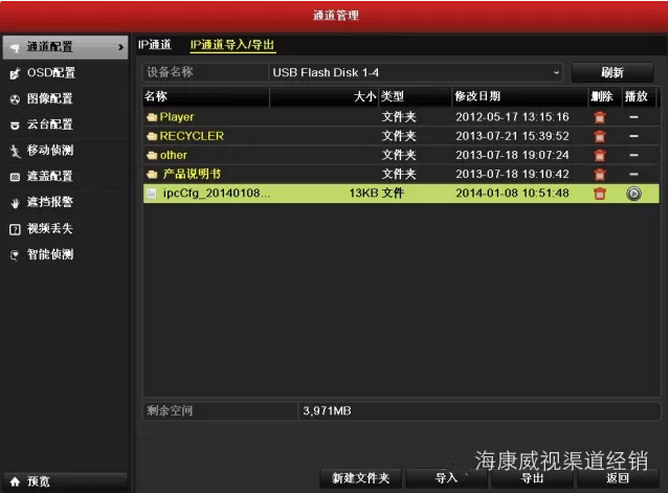Select the Player folder name
The image size is (668, 493).
[x=176, y=117]
